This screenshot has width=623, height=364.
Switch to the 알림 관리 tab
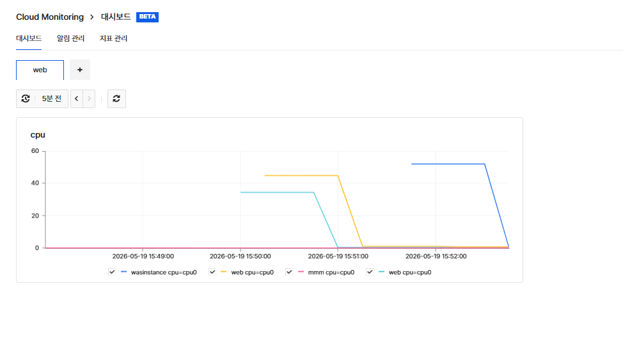coord(70,38)
